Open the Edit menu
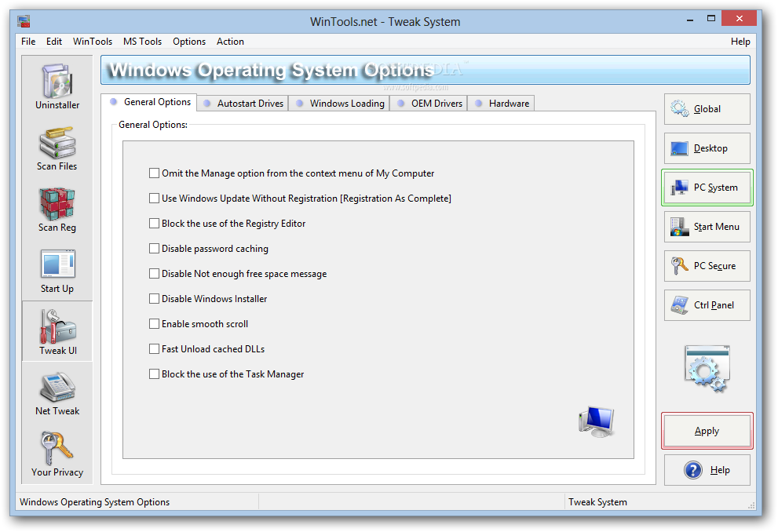The width and height of the screenshot is (778, 532). [x=54, y=42]
